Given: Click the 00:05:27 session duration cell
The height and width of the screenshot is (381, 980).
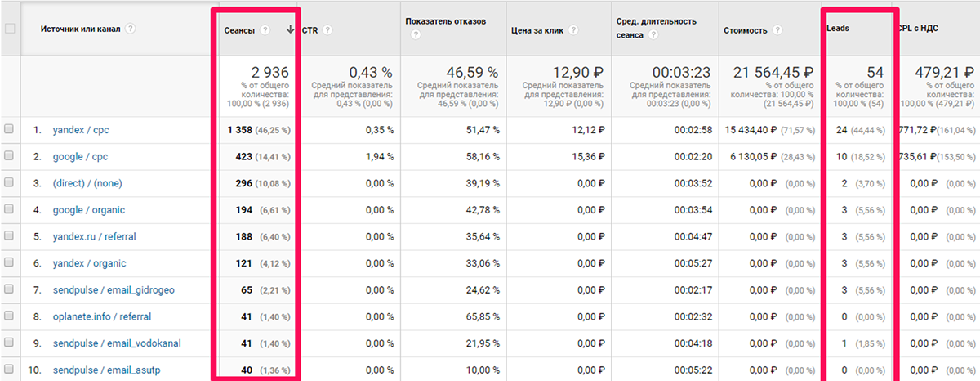Looking at the screenshot, I should pyautogui.click(x=693, y=263).
